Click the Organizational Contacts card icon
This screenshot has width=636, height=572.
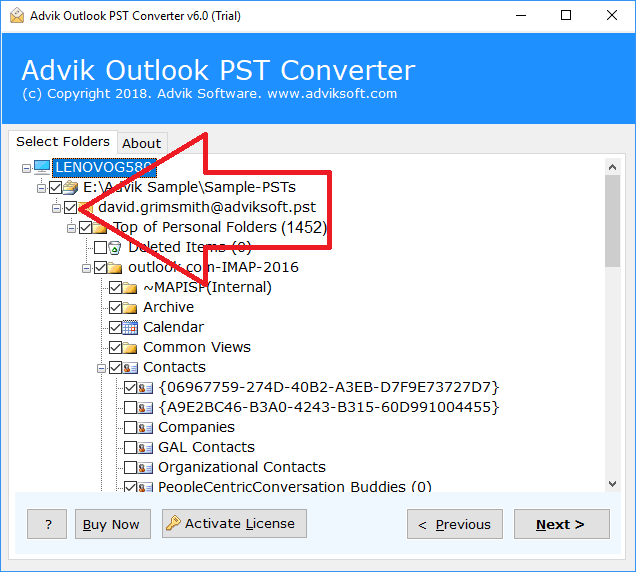(x=145, y=468)
